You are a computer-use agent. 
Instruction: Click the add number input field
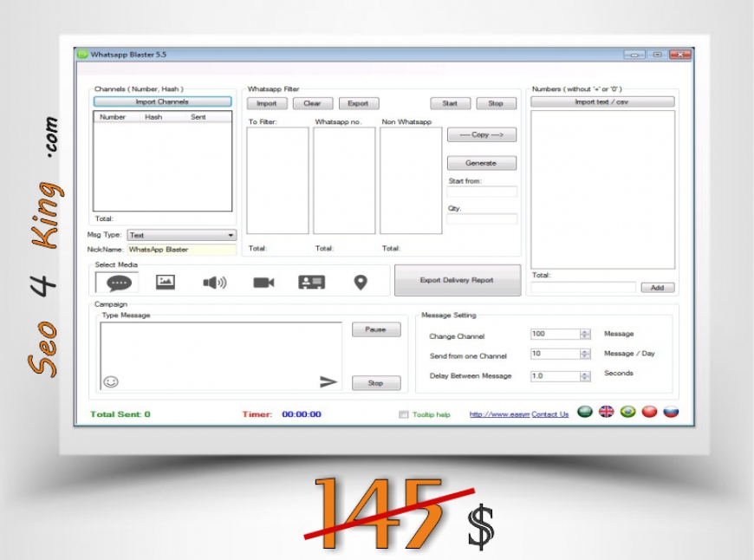click(583, 288)
